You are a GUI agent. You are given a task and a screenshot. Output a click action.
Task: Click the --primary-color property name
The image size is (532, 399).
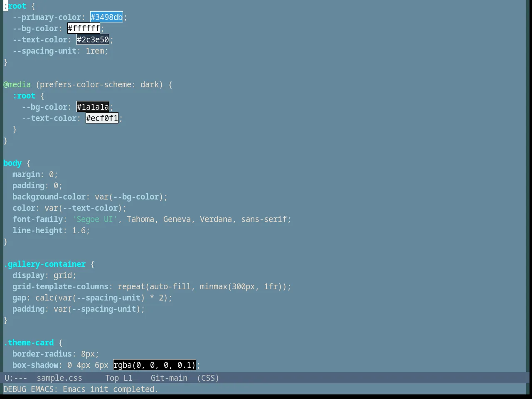coord(47,17)
